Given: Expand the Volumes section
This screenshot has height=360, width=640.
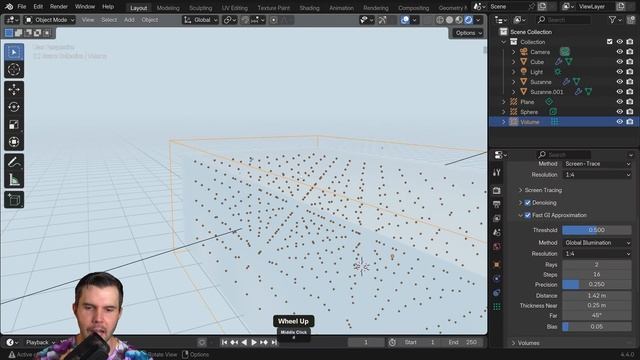Looking at the screenshot, I should (x=514, y=343).
